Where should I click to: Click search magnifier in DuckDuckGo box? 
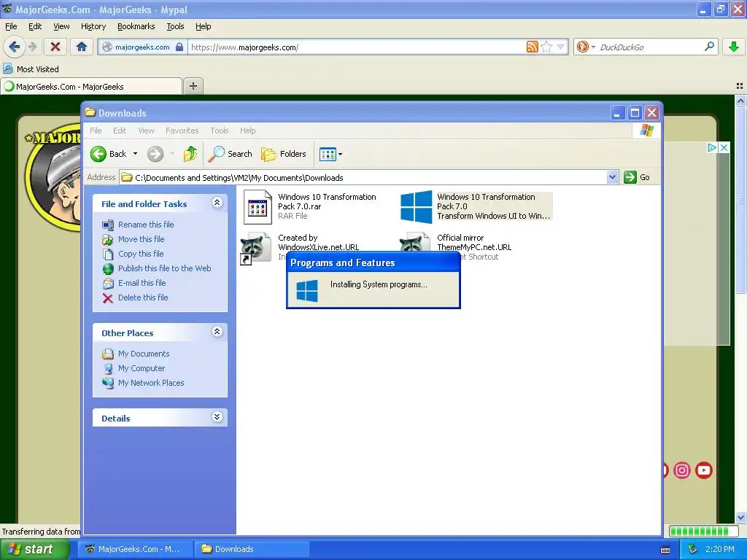[x=709, y=47]
